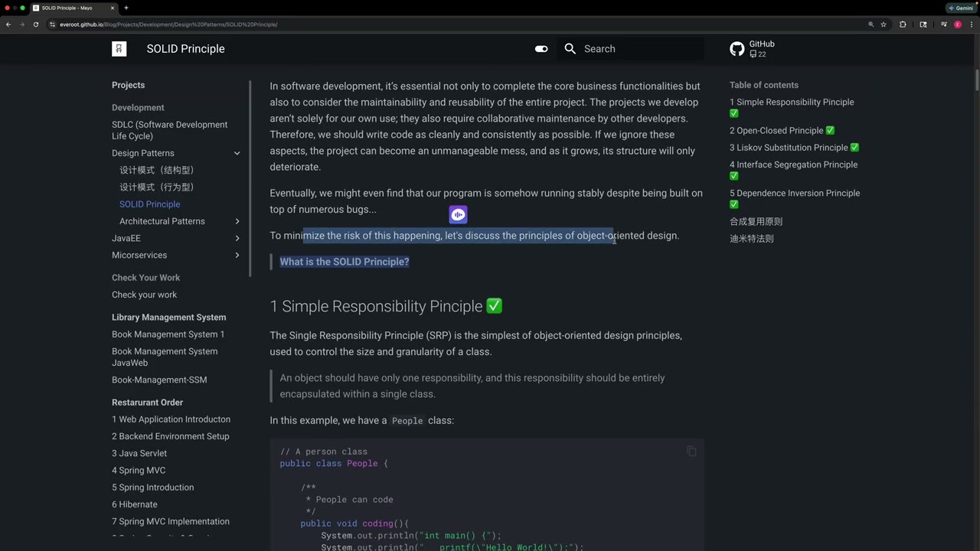Close the SOLID Principle browser tab
Viewport: 980px width, 551px height.
[x=112, y=8]
